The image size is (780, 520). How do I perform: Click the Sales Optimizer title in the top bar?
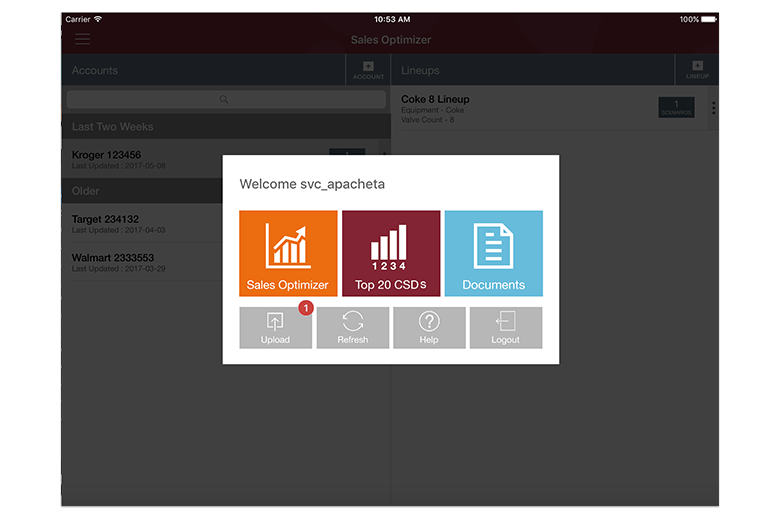(x=391, y=40)
